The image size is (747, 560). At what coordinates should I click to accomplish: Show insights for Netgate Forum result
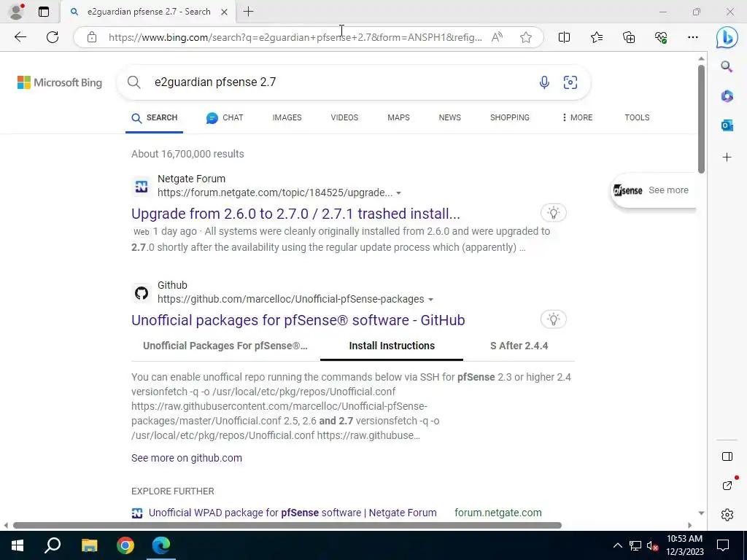(553, 213)
